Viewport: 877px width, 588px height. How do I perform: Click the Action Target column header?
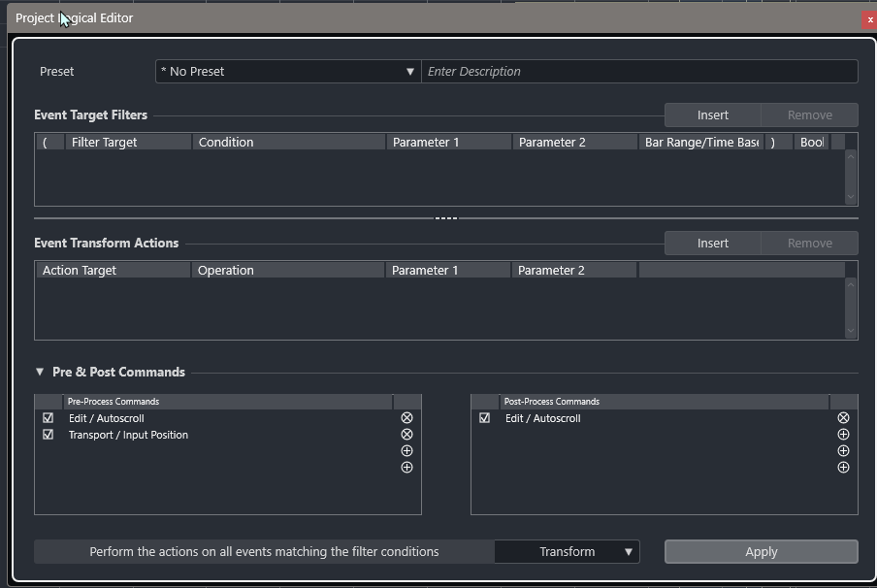pyautogui.click(x=113, y=271)
